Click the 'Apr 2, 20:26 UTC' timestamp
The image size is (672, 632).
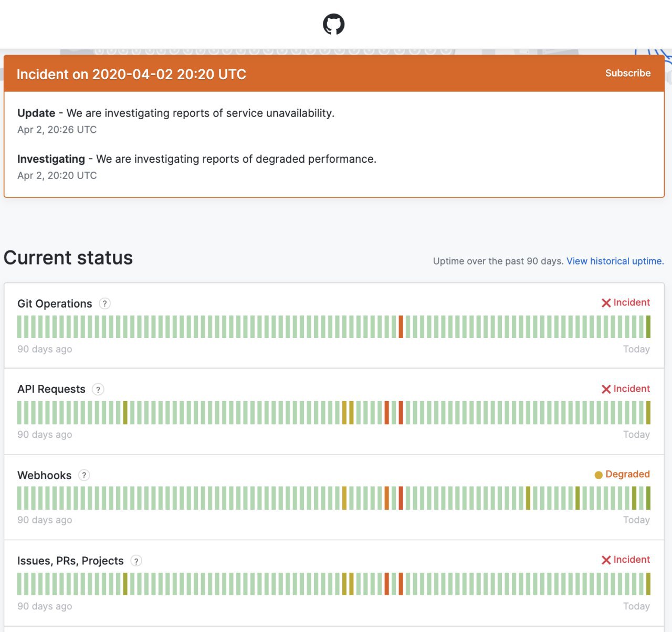(57, 130)
